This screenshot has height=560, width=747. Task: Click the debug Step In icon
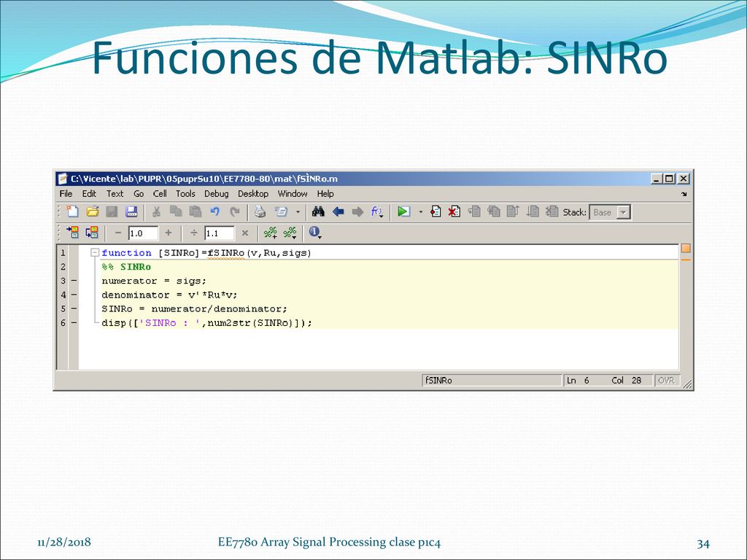click(x=494, y=211)
